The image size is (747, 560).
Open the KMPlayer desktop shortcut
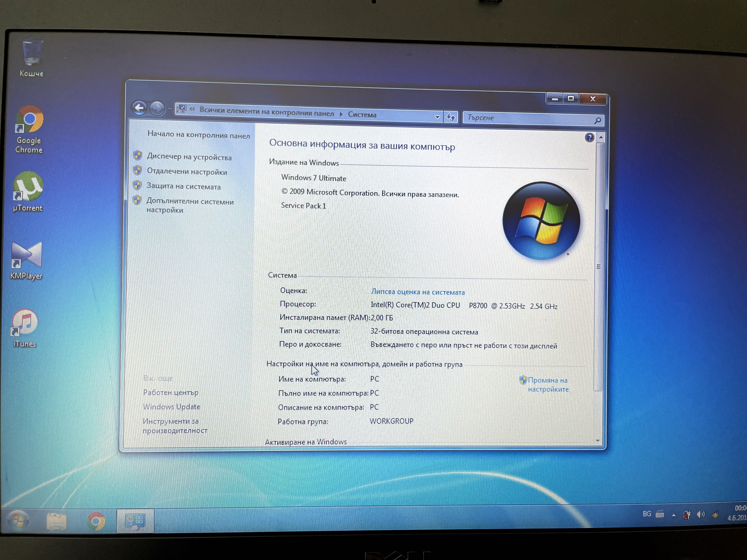point(26,261)
